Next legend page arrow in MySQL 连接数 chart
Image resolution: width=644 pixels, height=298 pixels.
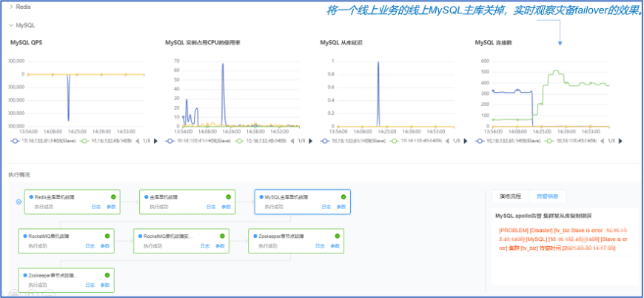click(x=620, y=141)
